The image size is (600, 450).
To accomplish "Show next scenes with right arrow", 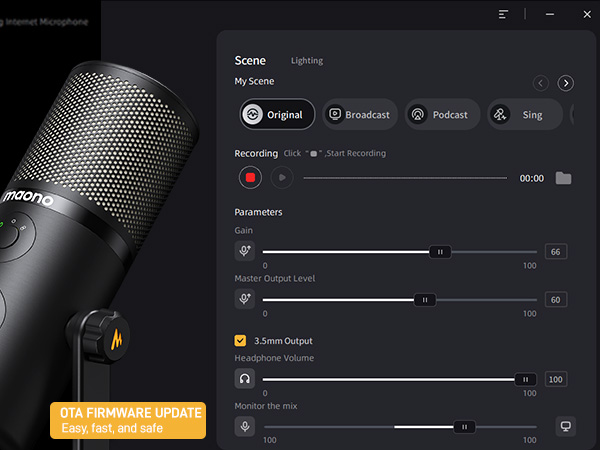I will pyautogui.click(x=566, y=83).
